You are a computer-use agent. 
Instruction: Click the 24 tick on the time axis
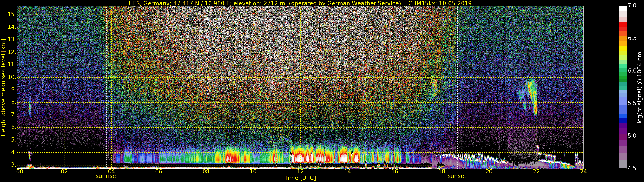[x=583, y=171]
